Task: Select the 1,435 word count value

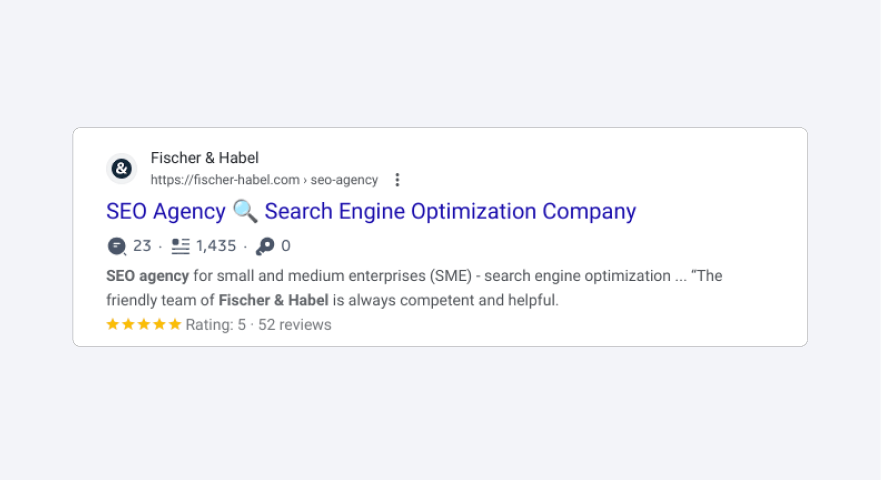Action: coord(216,246)
